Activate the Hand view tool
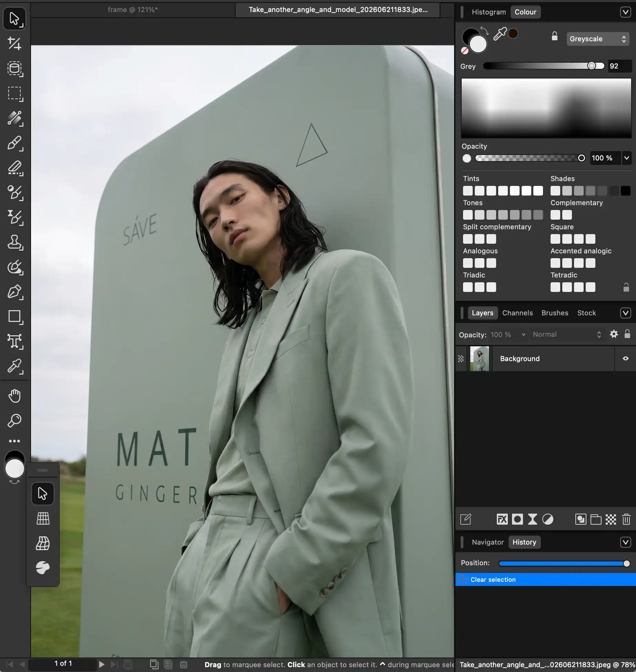 [x=15, y=396]
